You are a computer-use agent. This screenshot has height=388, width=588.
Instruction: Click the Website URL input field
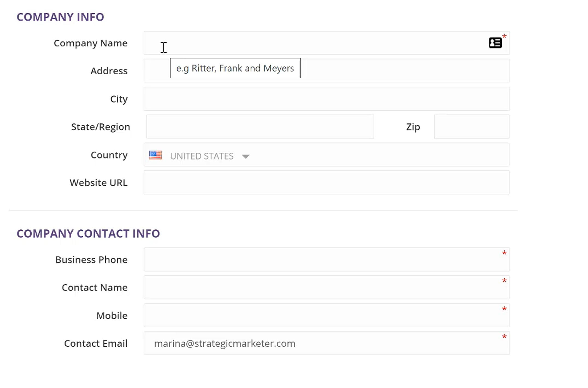(x=326, y=183)
